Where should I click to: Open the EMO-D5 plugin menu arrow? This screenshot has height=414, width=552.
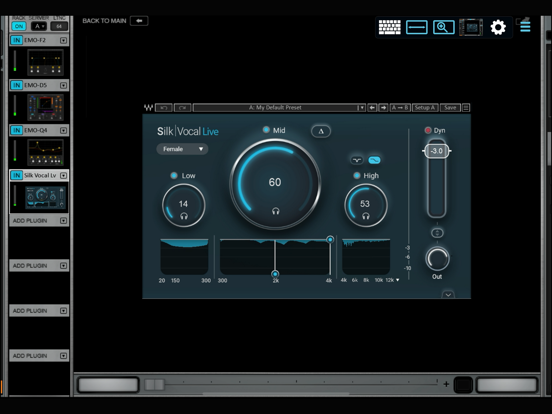click(63, 85)
